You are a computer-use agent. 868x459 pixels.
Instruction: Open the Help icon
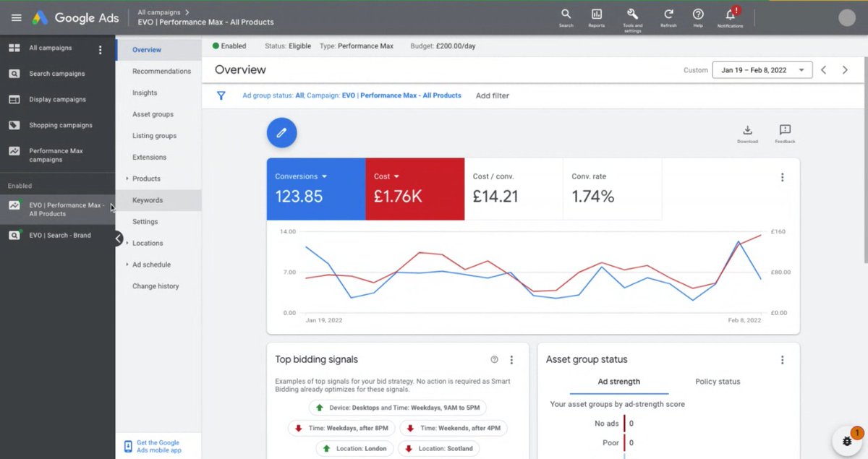click(697, 14)
